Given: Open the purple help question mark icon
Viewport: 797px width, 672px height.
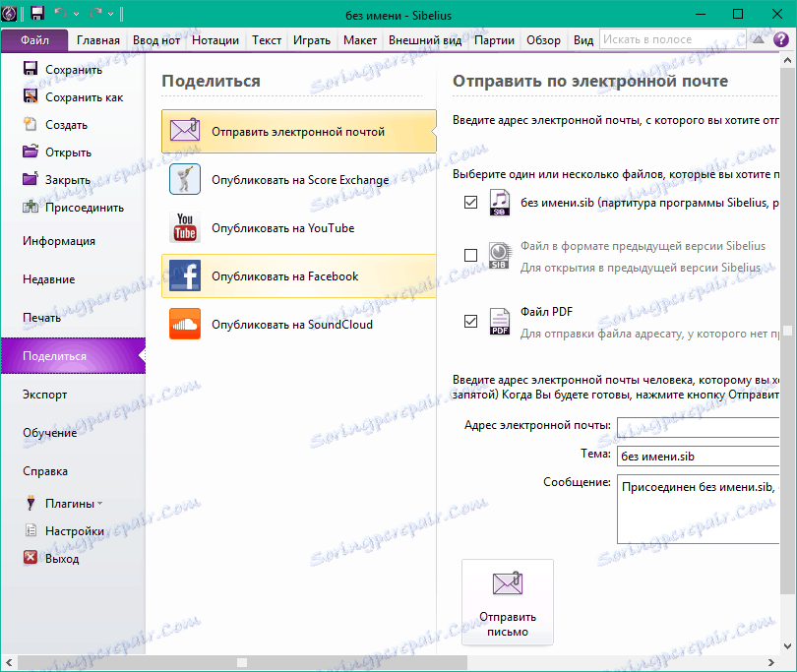Looking at the screenshot, I should tap(780, 39).
